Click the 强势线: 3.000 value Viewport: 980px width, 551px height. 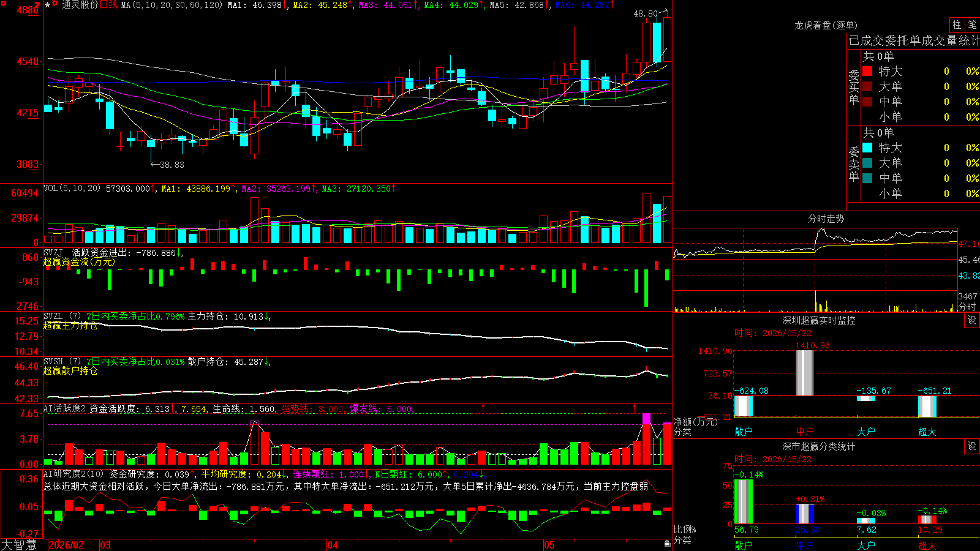[x=312, y=408]
